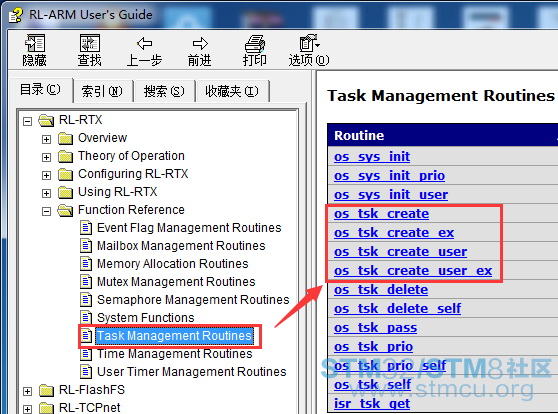The height and width of the screenshot is (414, 558).
Task: Select Mailbox Management Routines in the tree
Action: click(181, 246)
